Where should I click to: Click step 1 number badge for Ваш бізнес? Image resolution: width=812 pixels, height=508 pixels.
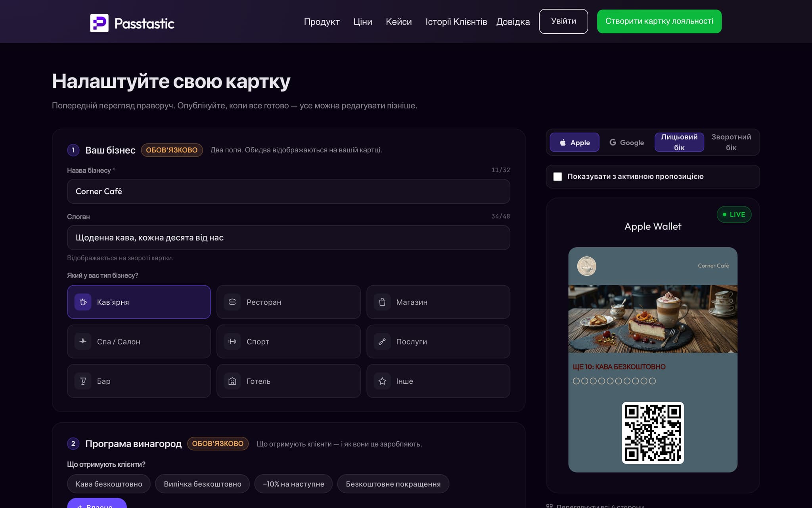(73, 150)
